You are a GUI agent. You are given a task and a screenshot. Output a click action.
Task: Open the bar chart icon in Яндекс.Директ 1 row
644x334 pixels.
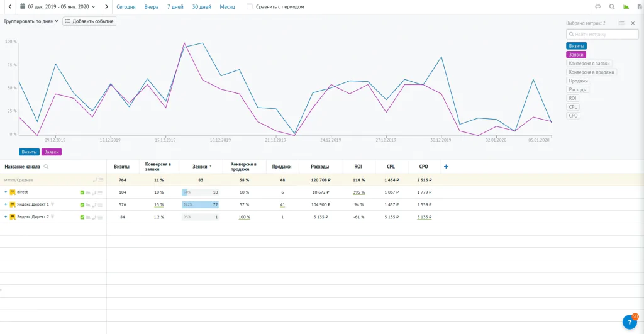pyautogui.click(x=88, y=205)
